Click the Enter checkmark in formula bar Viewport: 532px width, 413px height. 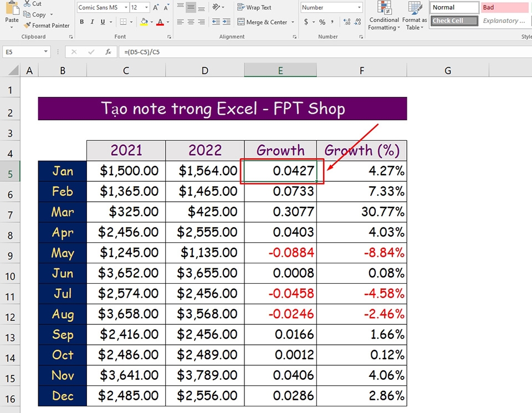(x=91, y=52)
